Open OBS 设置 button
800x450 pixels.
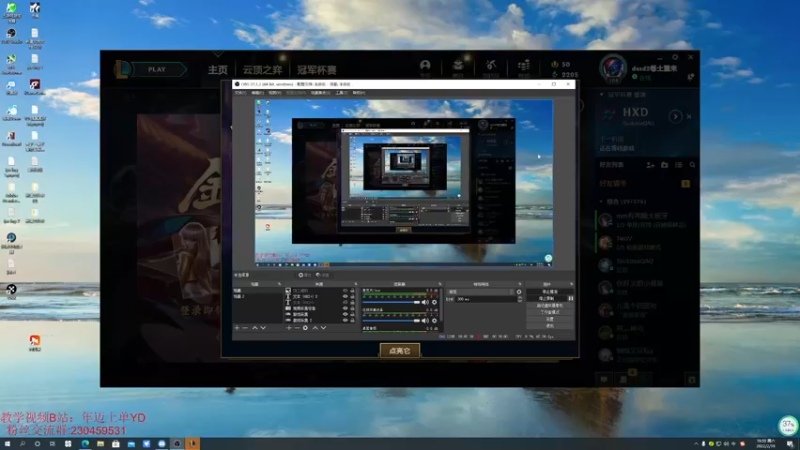(x=550, y=319)
